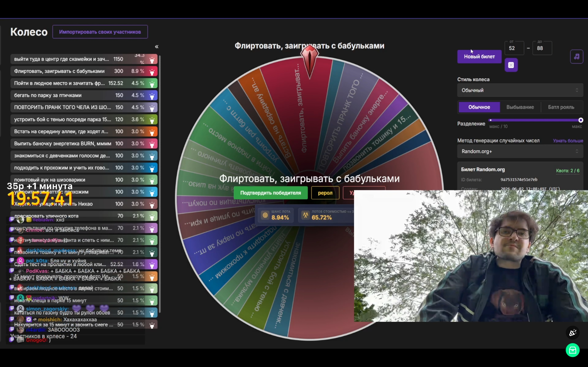Click the amount "1150" in the first row
The image size is (588, 367).
[118, 59]
